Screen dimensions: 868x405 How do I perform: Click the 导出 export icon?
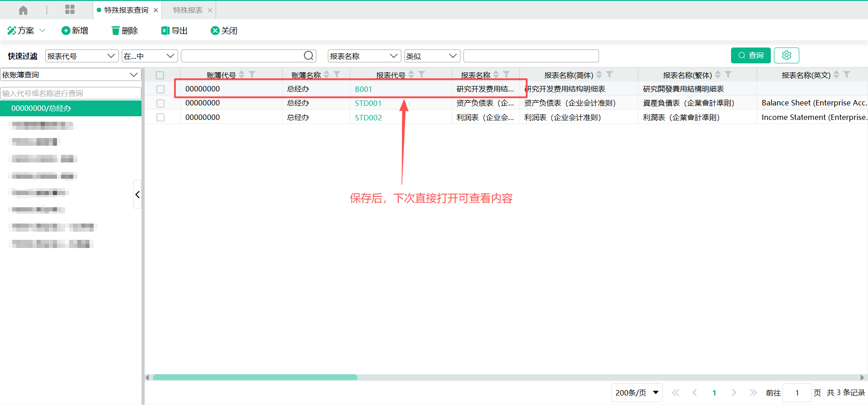pos(165,31)
